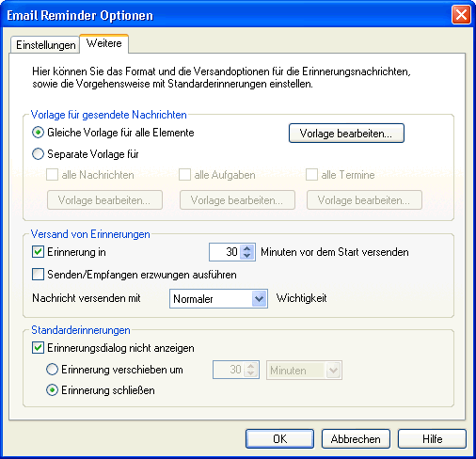Toggle the Erinnerung in checkbox

(38, 252)
